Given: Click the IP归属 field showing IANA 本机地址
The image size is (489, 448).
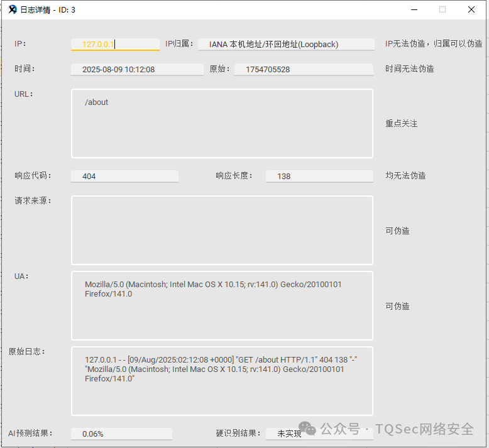Looking at the screenshot, I should point(286,44).
